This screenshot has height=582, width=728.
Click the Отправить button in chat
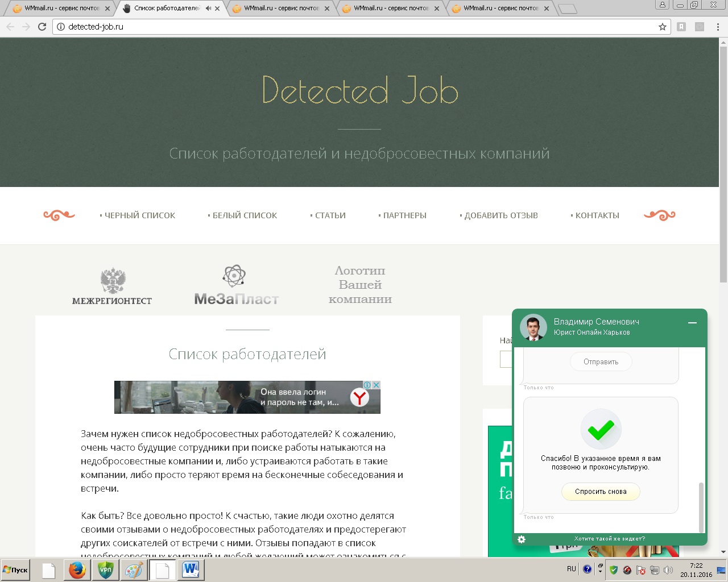601,361
